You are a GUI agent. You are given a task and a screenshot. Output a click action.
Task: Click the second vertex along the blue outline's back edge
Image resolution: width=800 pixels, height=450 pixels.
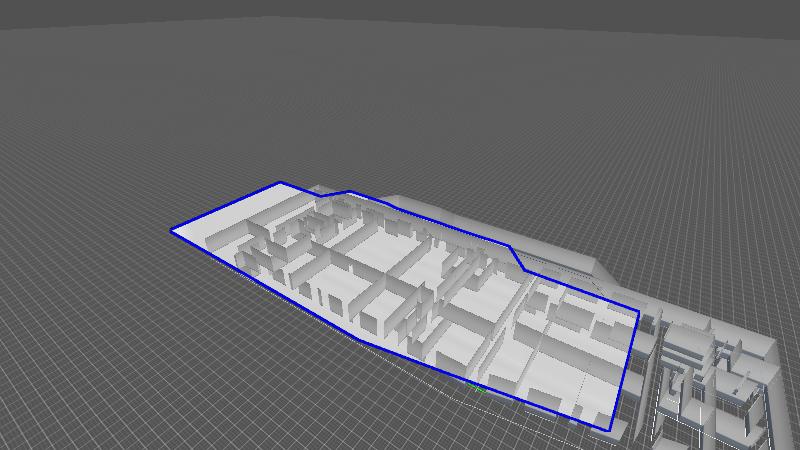click(348, 192)
